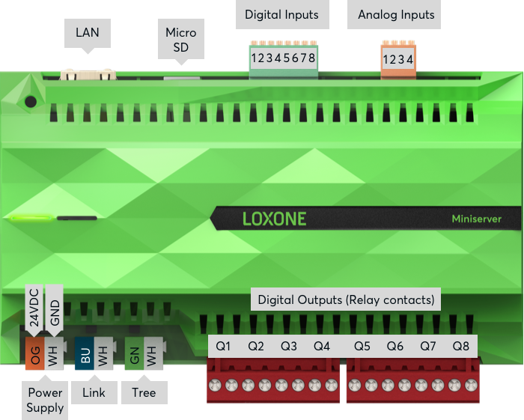The image size is (524, 420).
Task: Click the Micro SD card slot
Action: (x=181, y=78)
